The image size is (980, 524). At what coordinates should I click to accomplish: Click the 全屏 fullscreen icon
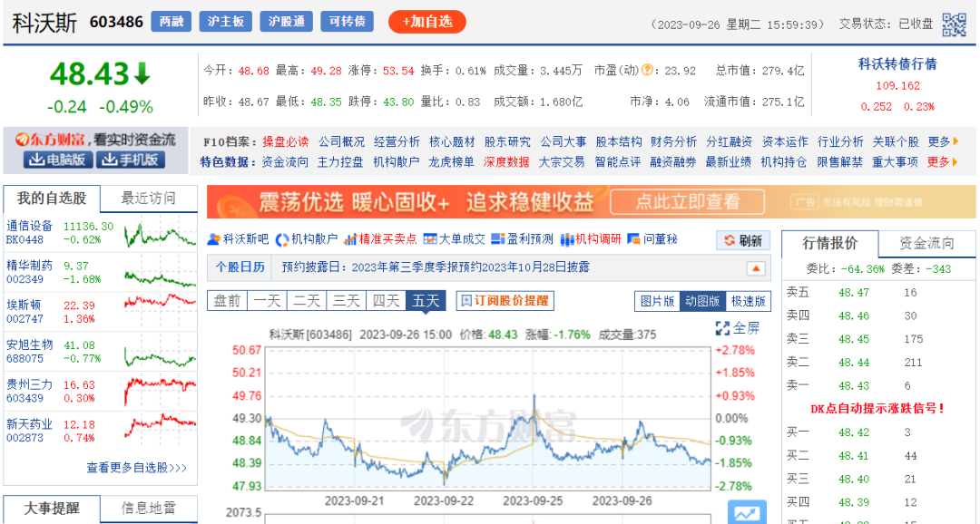point(723,328)
